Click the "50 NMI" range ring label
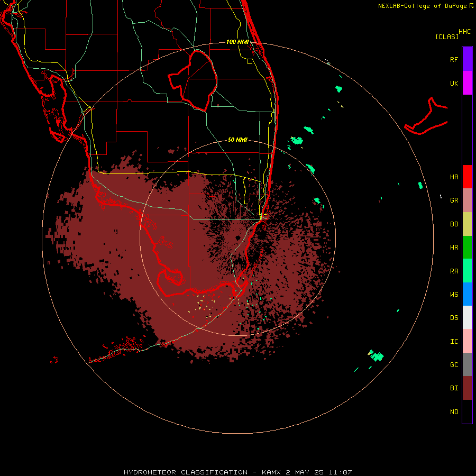Image resolution: width=476 pixels, height=476 pixels. [x=237, y=140]
